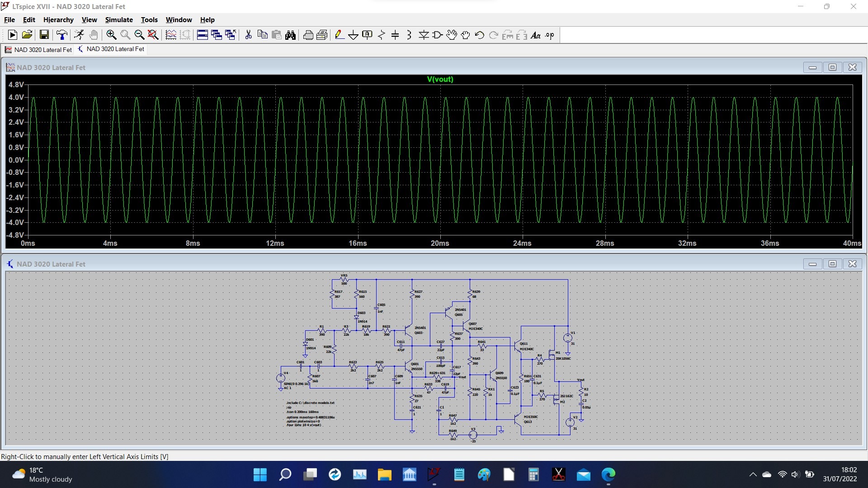This screenshot has width=868, height=488.
Task: Select the Diode placement tool
Action: tap(424, 35)
